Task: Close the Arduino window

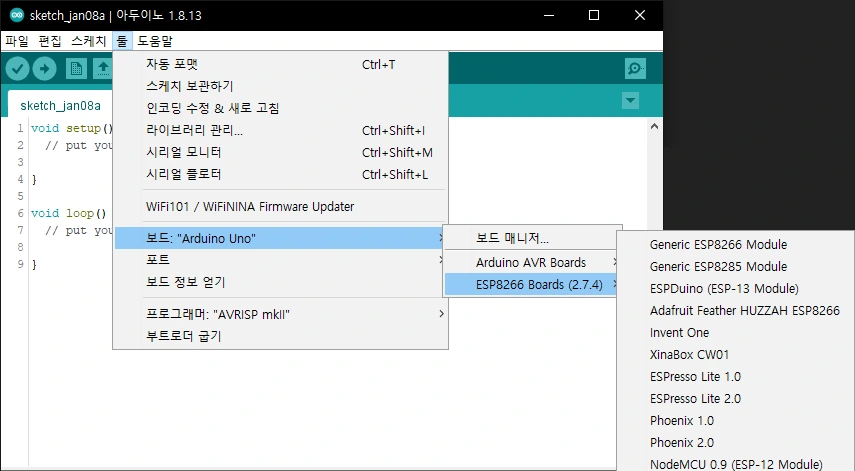Action: pos(640,15)
